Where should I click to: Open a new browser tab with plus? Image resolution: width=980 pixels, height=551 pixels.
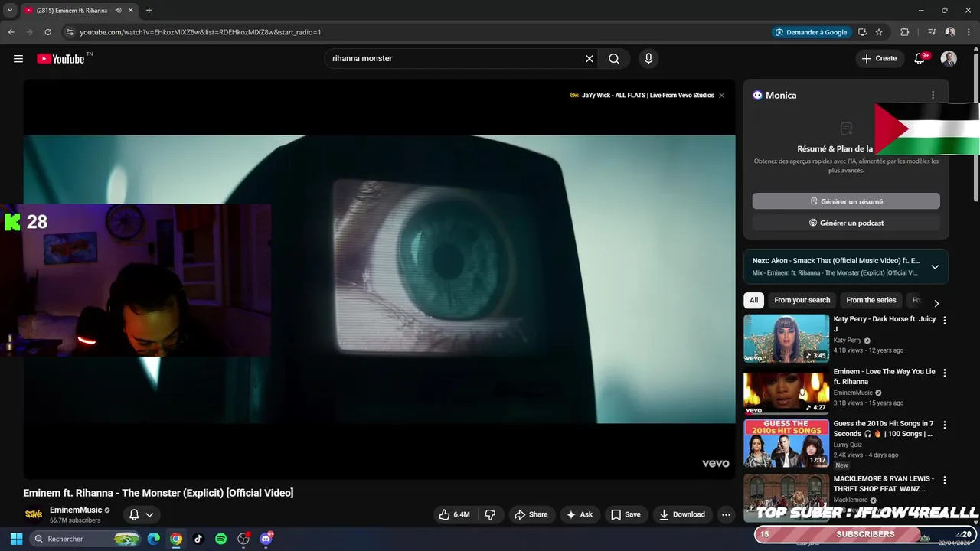[149, 11]
